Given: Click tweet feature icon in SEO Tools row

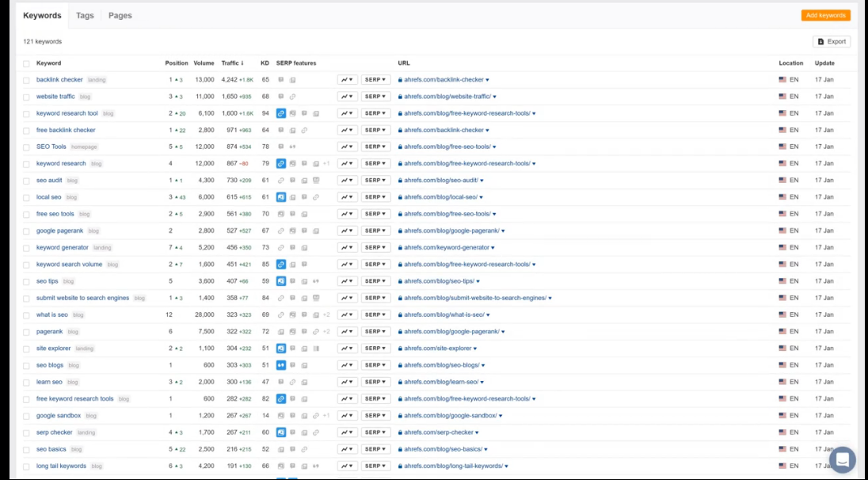Looking at the screenshot, I should pyautogui.click(x=293, y=147).
